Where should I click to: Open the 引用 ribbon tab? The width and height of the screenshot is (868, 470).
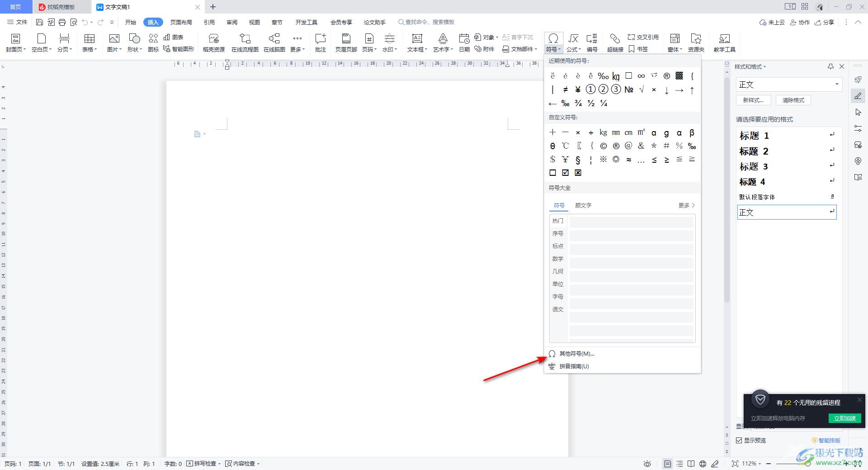[x=209, y=22]
